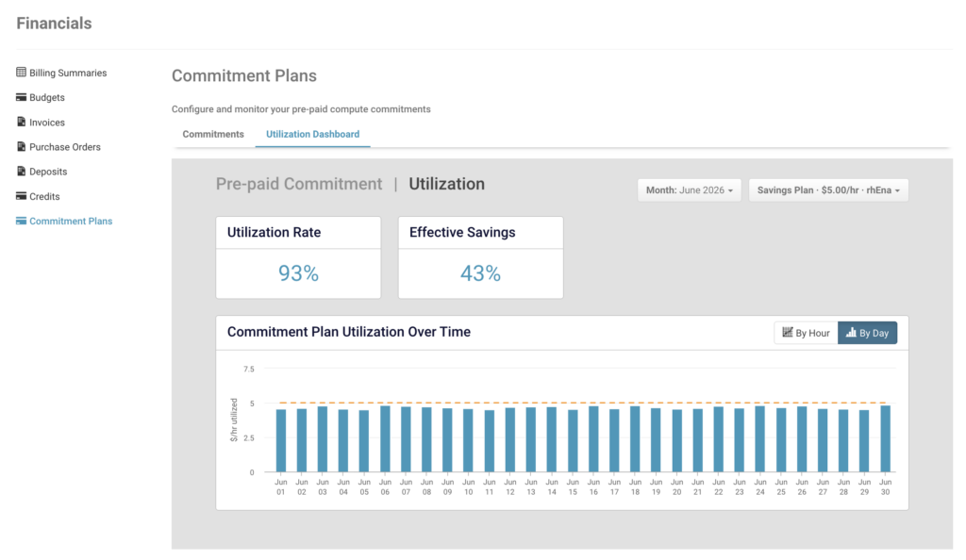Image resolution: width=966 pixels, height=560 pixels.
Task: Click the Deposits document icon
Action: click(x=21, y=171)
